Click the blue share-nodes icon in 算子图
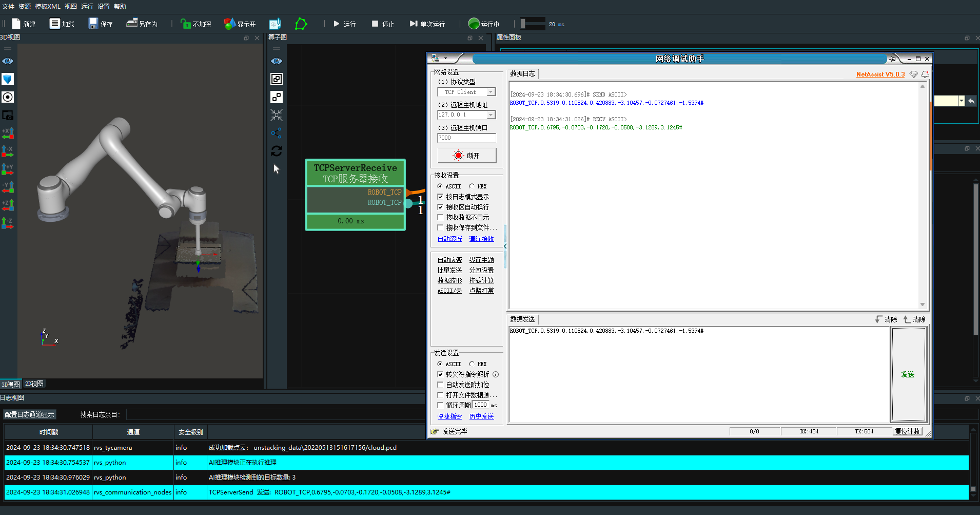The height and width of the screenshot is (515, 980). pyautogui.click(x=277, y=133)
